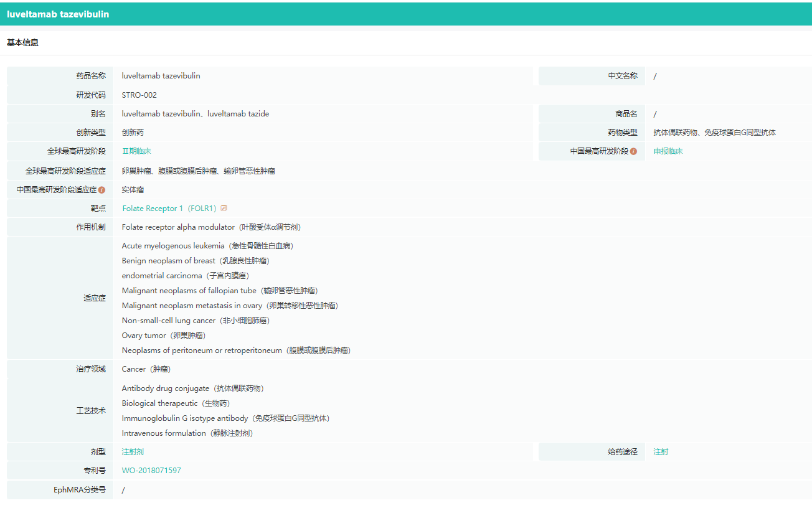The width and height of the screenshot is (812, 508).
Task: Open patent link WO-2018071597
Action: coord(151,471)
